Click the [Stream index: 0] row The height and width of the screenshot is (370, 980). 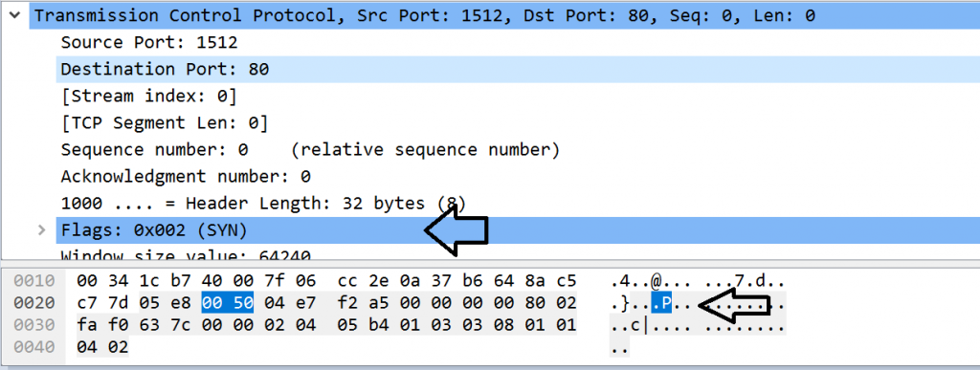(518, 97)
